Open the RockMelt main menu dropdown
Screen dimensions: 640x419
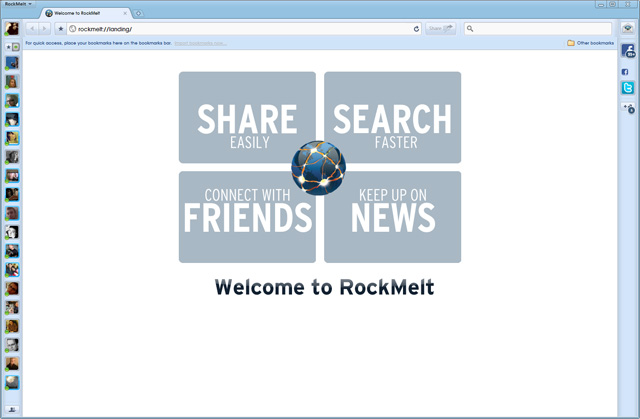click(18, 4)
